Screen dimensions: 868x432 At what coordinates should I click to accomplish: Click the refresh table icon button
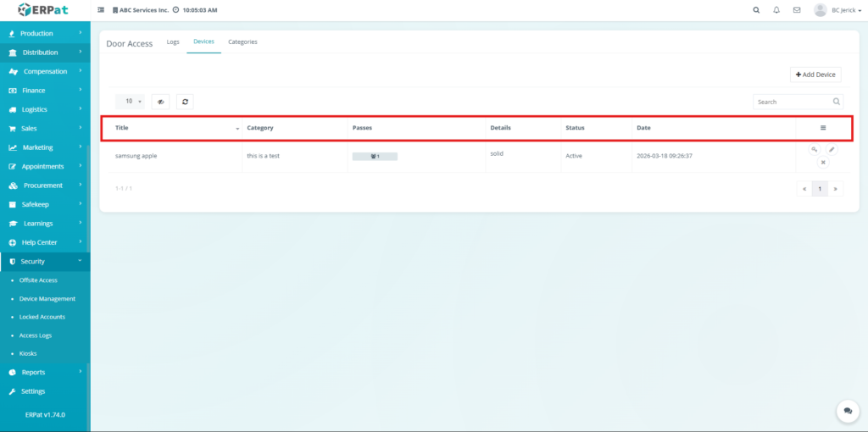[184, 102]
